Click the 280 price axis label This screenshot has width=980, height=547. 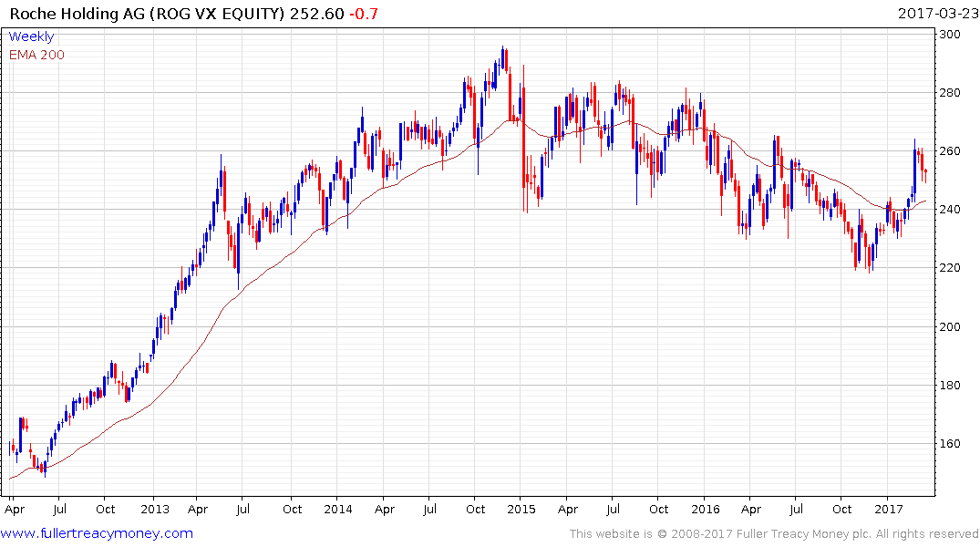(950, 92)
